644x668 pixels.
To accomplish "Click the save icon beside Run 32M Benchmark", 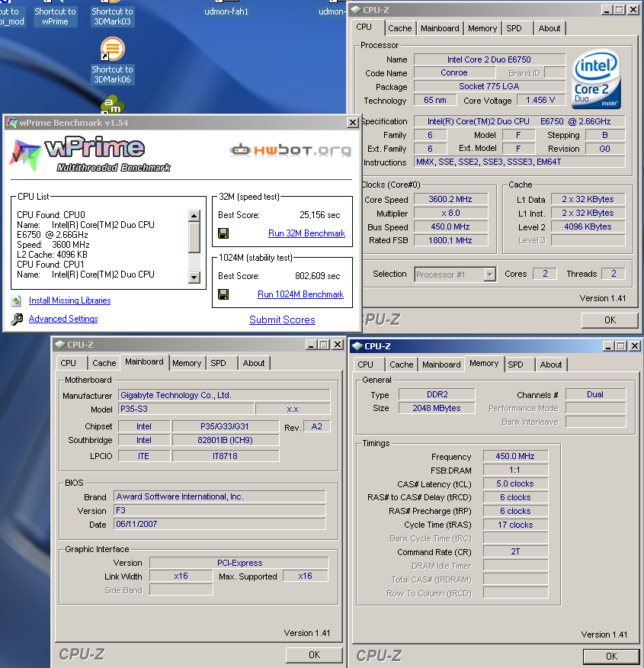I will click(x=223, y=233).
